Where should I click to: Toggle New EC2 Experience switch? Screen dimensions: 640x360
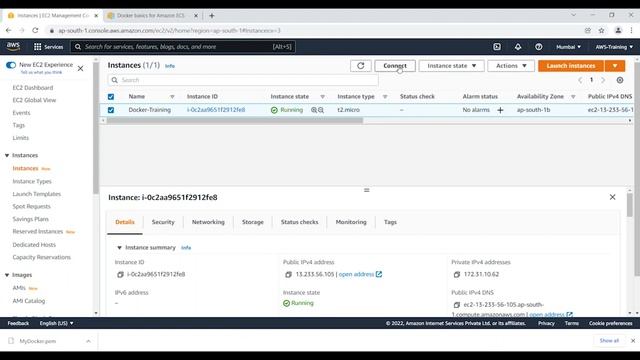[x=11, y=65]
